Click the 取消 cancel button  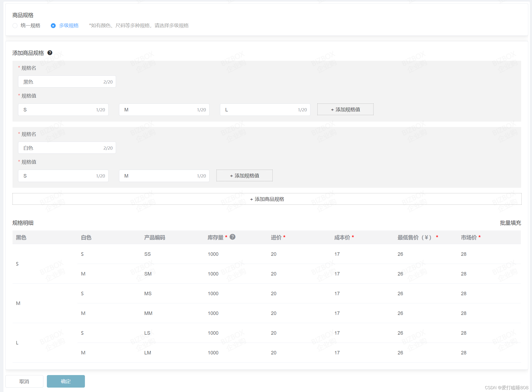coord(24,381)
